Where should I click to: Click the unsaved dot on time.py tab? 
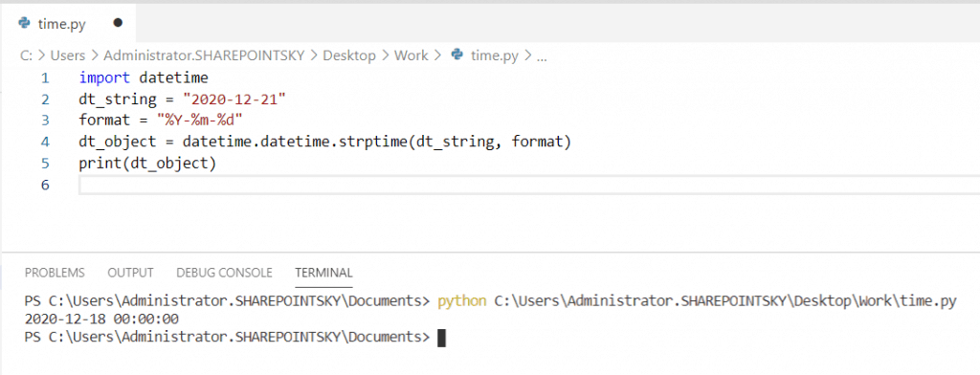[x=118, y=23]
